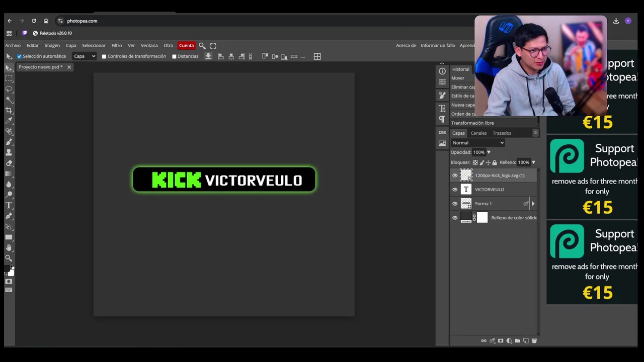Open the Relleno slider arrow
This screenshot has width=644, height=362.
point(533,162)
